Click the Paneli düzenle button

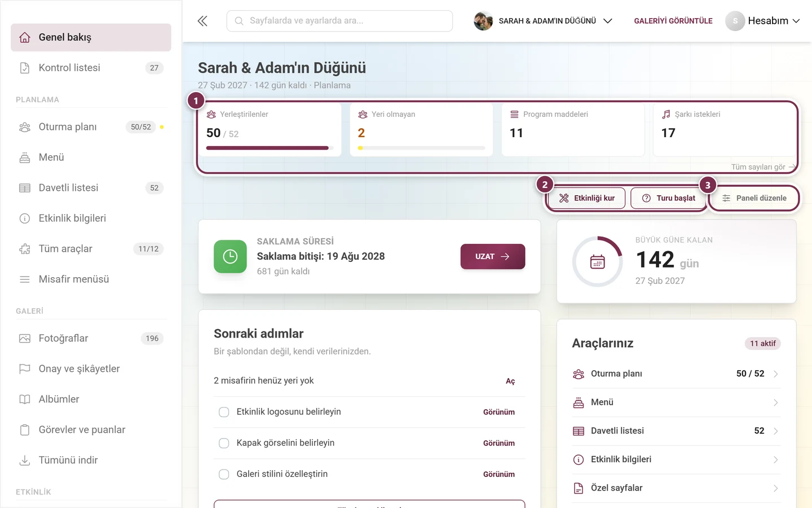pos(754,198)
